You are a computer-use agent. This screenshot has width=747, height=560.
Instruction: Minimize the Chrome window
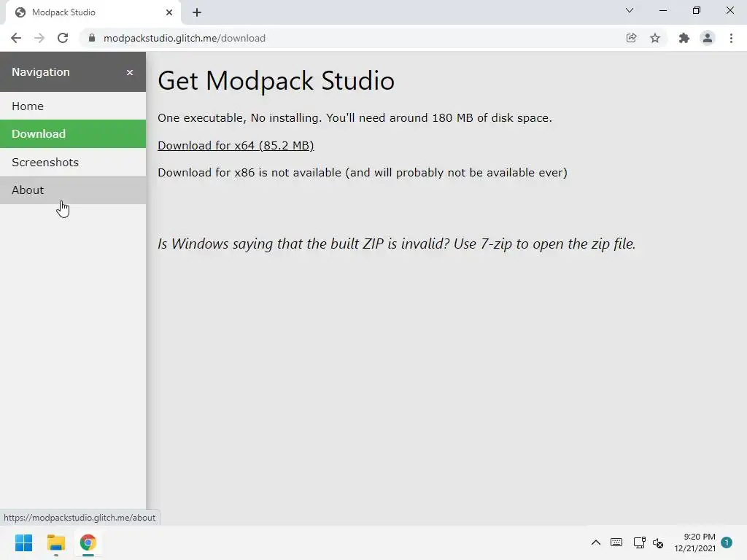(x=662, y=10)
